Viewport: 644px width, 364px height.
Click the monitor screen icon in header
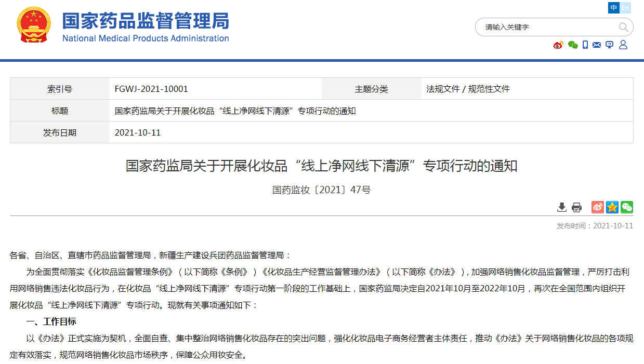pyautogui.click(x=610, y=45)
